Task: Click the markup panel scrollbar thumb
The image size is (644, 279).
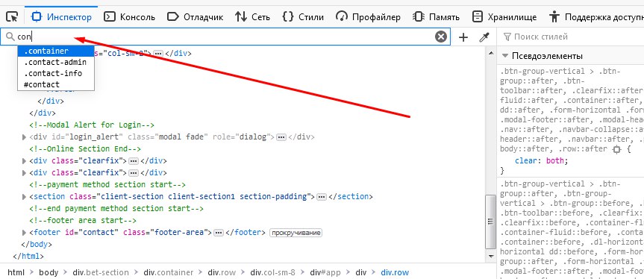Action: [490, 222]
